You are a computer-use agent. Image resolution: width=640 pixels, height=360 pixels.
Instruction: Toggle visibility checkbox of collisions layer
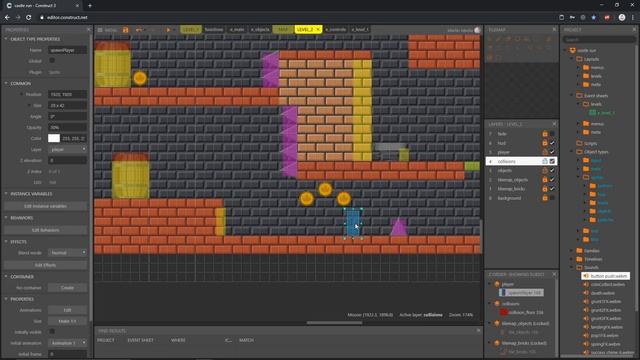tap(552, 161)
